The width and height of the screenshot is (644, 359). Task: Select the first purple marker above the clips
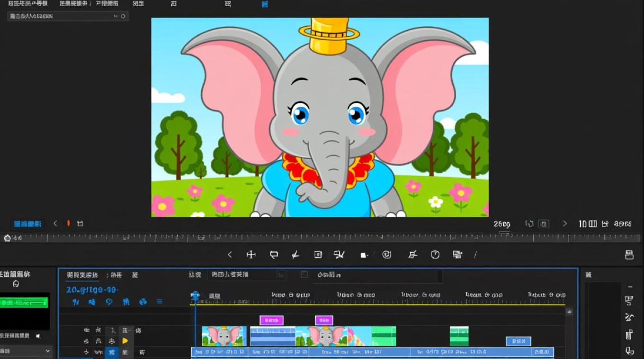(x=272, y=320)
